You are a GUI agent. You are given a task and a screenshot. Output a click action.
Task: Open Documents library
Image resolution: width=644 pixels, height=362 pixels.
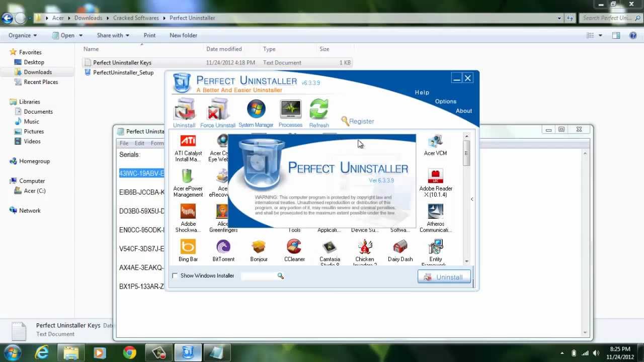[x=38, y=112]
